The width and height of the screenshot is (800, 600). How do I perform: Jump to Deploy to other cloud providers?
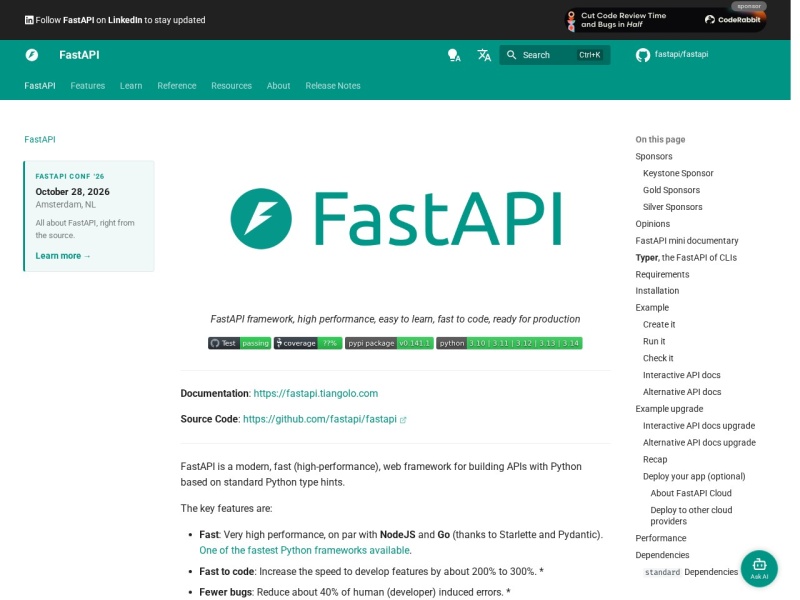(691, 515)
